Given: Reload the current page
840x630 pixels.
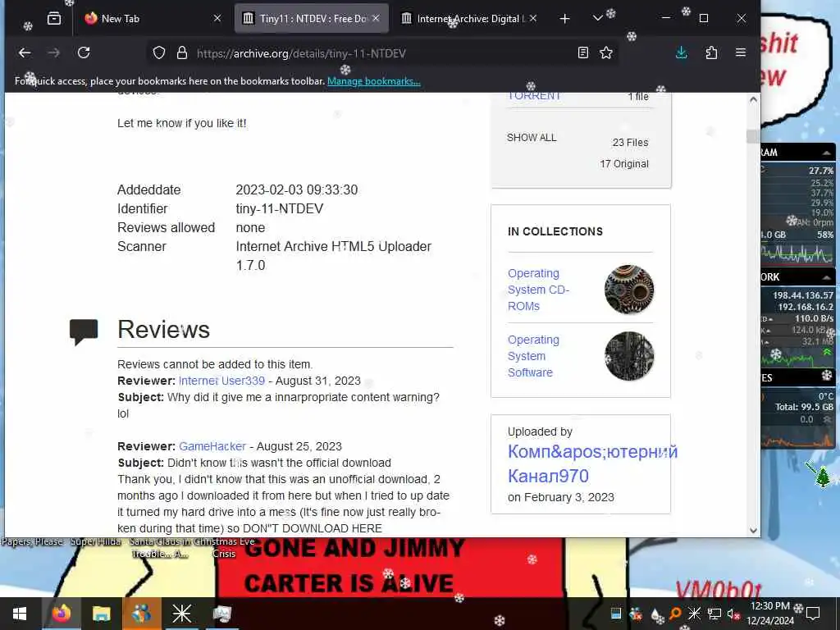Looking at the screenshot, I should point(84,52).
